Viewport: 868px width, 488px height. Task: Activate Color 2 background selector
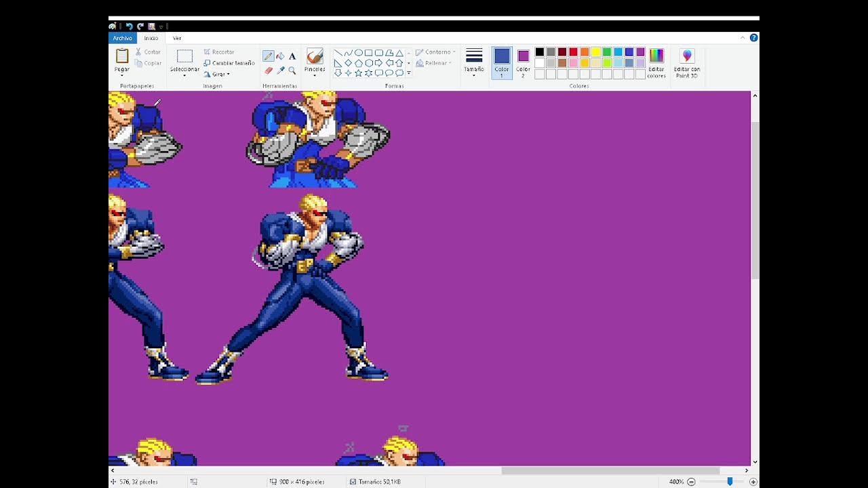(x=523, y=63)
